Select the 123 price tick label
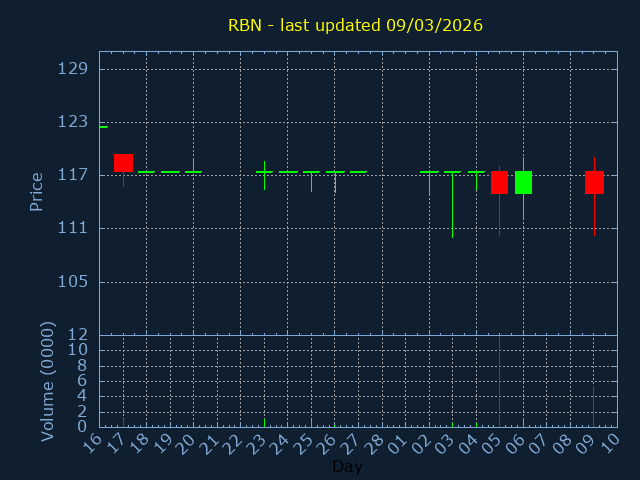The height and width of the screenshot is (480, 640). [x=72, y=122]
